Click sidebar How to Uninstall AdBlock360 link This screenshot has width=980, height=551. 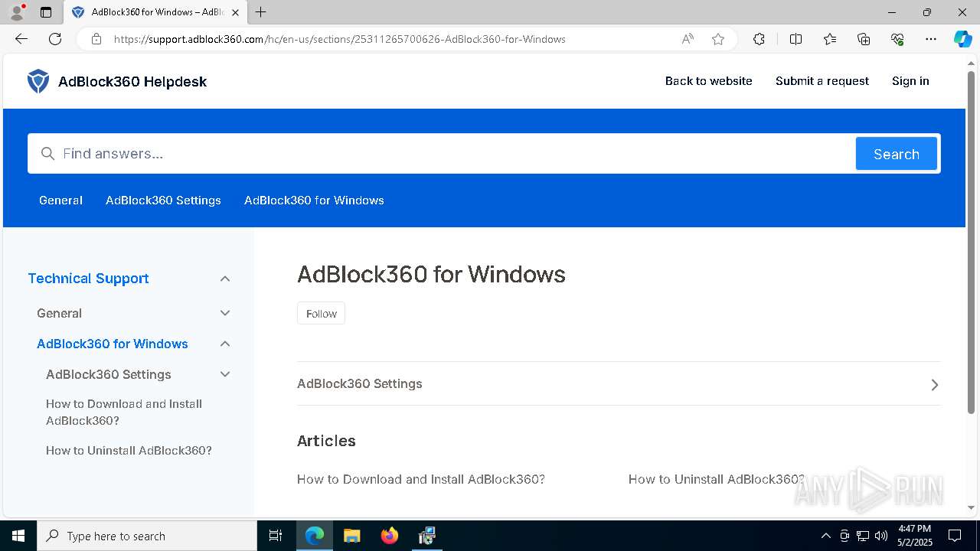129,450
